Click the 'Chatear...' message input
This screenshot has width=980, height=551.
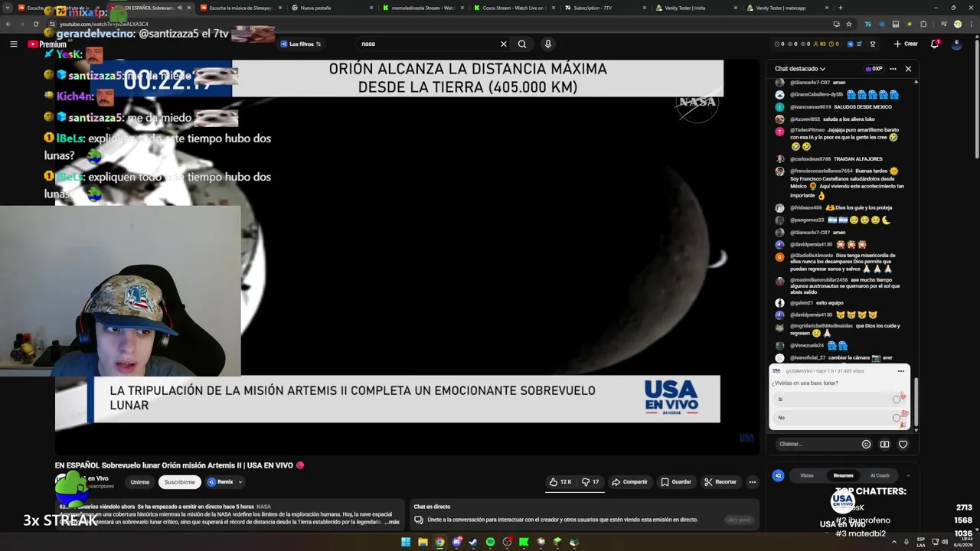[x=815, y=444]
